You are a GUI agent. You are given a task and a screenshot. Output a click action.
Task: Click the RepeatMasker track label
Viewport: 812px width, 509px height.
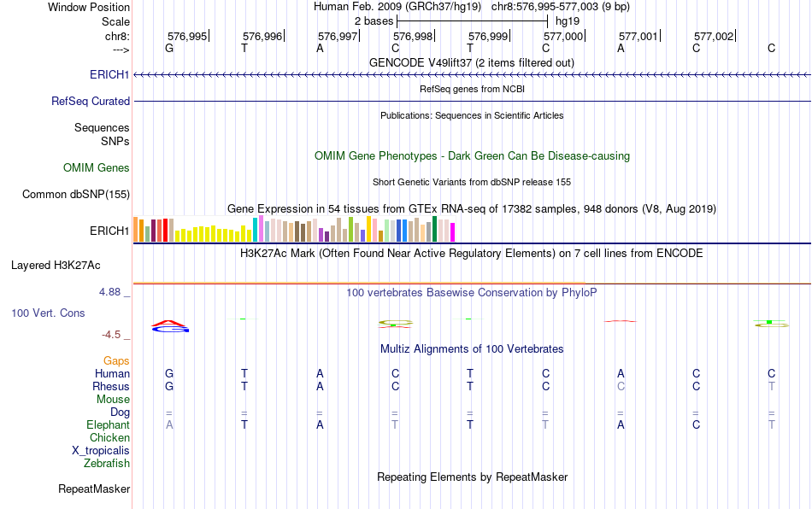(x=94, y=489)
